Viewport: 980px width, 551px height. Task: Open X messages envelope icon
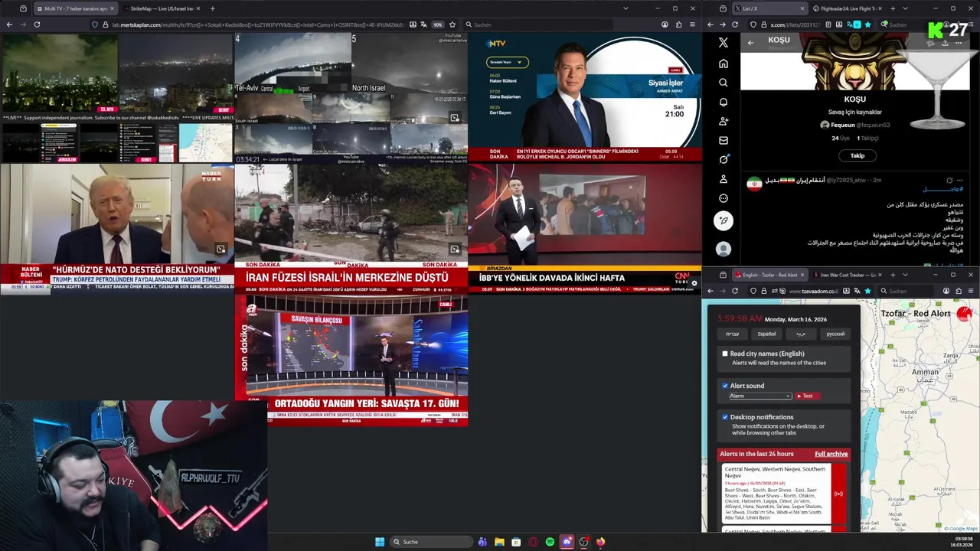coord(724,140)
